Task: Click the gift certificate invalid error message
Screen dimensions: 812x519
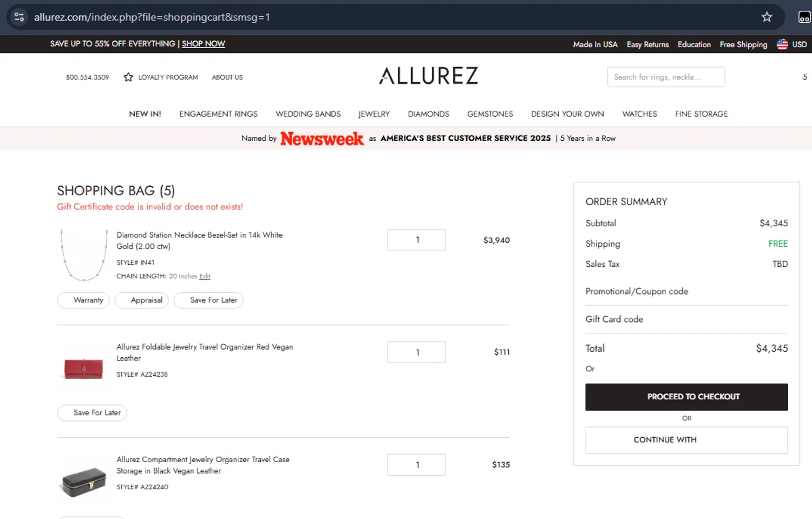Action: (x=150, y=207)
